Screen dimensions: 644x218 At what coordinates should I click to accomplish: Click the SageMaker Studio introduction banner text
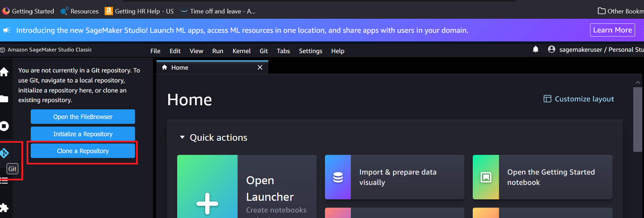tap(242, 30)
